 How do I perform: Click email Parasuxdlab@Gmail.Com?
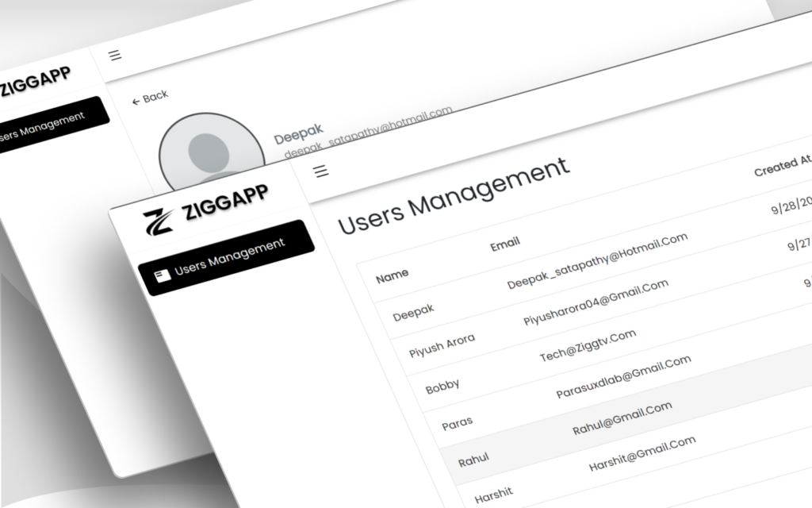(x=623, y=376)
